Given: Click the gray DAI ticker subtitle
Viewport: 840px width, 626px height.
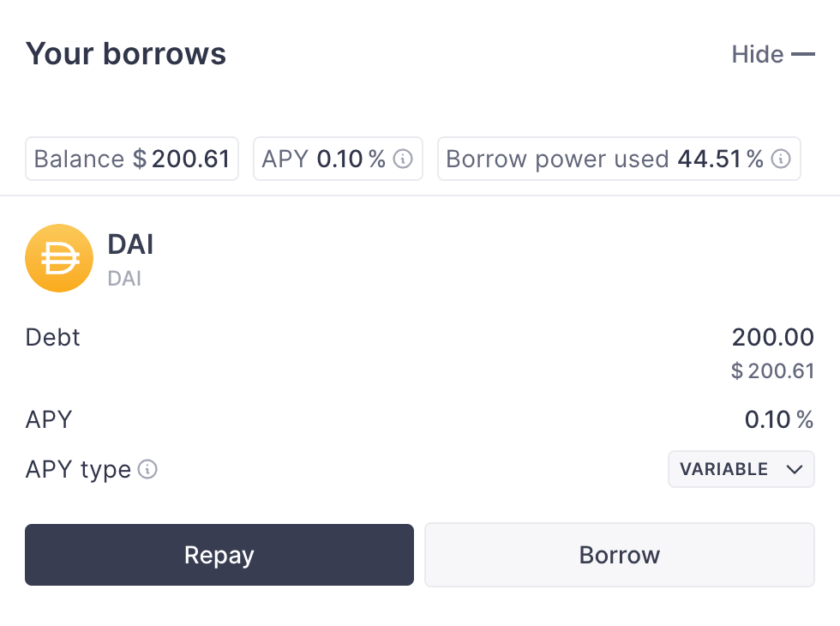Looking at the screenshot, I should click(124, 279).
